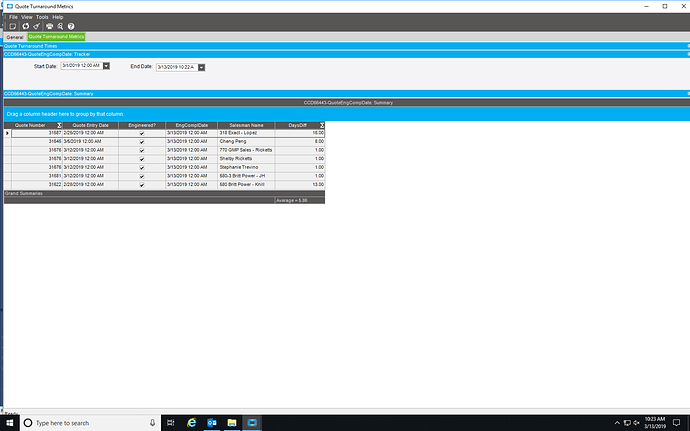Click the Quote Turnaround Metrics window title icon
The image size is (690, 431).
10,7
